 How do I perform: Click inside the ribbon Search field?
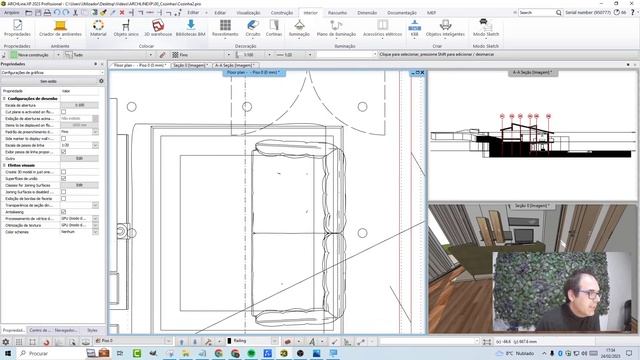pos(537,13)
